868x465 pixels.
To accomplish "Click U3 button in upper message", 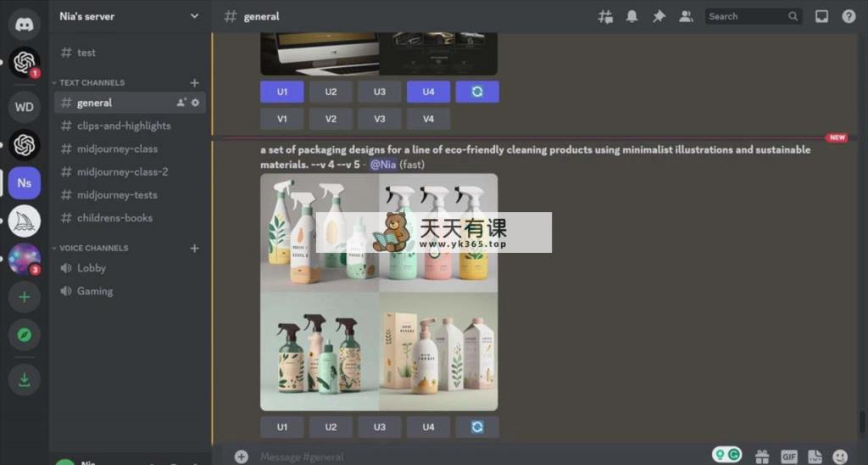I will pyautogui.click(x=380, y=92).
